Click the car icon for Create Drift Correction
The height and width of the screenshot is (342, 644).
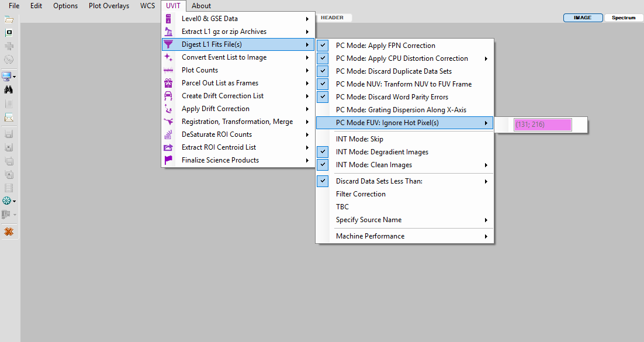coord(168,96)
